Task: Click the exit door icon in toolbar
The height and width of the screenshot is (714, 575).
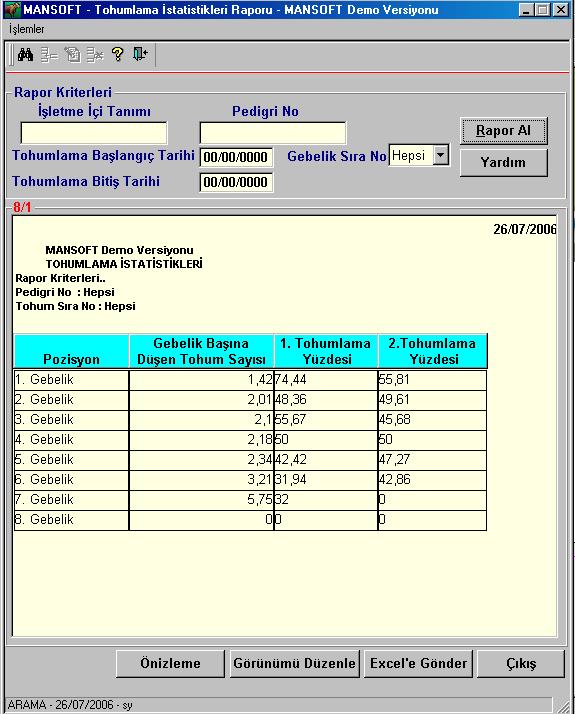Action: [140, 55]
